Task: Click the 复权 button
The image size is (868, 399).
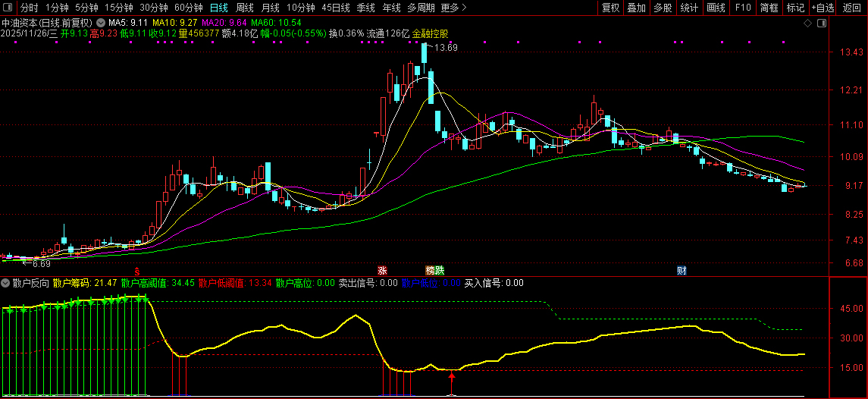Action: [x=610, y=8]
